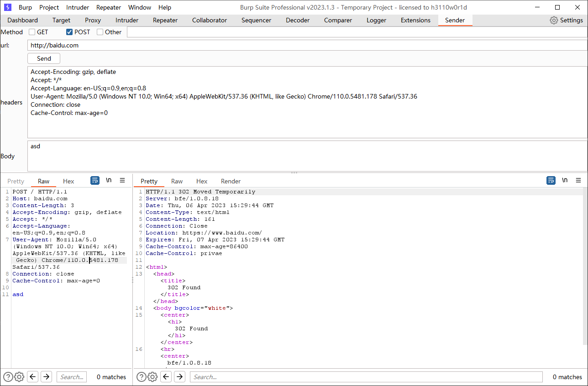Click help icon under request pane
The width and height of the screenshot is (588, 386).
8,377
